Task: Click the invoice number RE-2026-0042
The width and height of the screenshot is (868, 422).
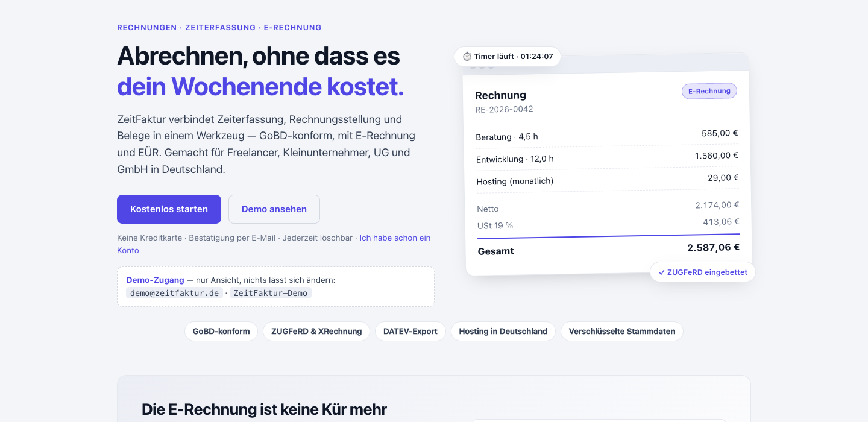Action: click(504, 109)
